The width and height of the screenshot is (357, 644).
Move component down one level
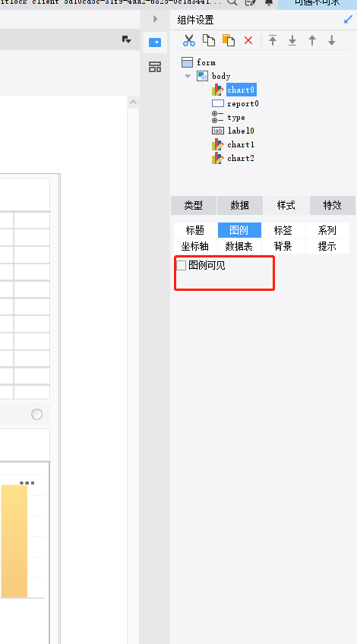331,40
